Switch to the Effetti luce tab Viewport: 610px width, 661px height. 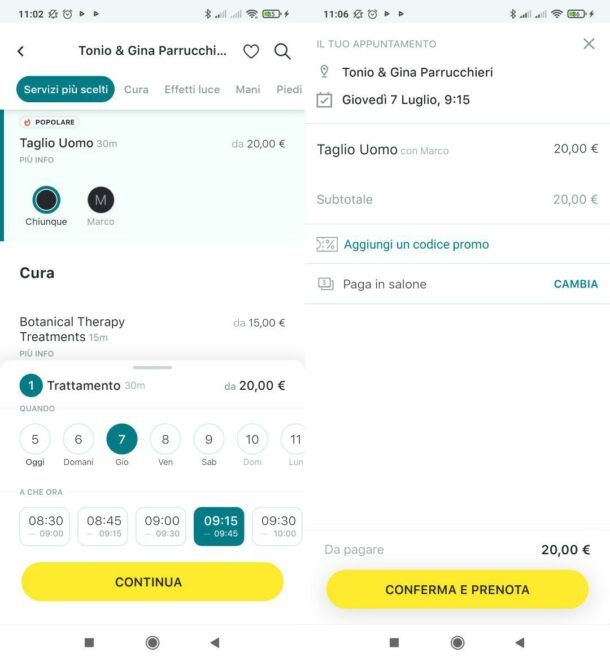[x=192, y=89]
